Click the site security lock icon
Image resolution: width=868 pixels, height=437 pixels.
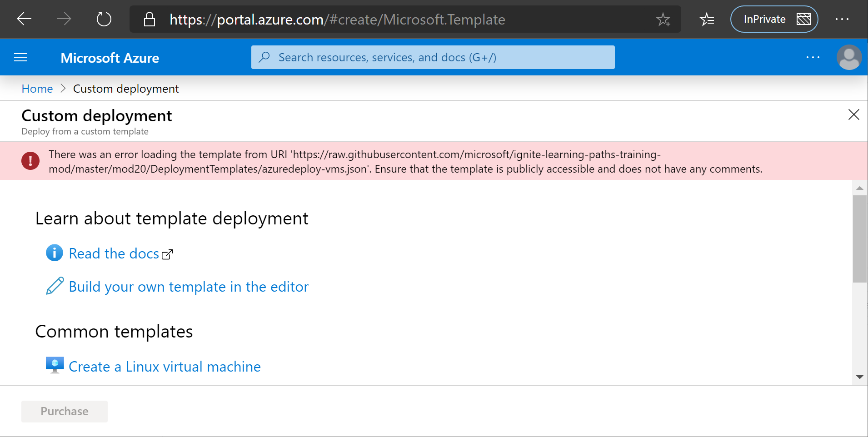point(149,19)
